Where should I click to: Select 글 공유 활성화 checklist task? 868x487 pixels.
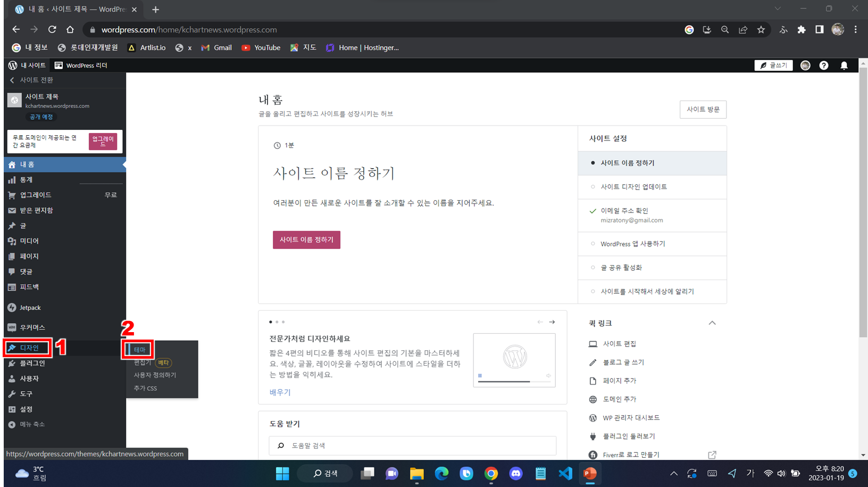coord(652,268)
